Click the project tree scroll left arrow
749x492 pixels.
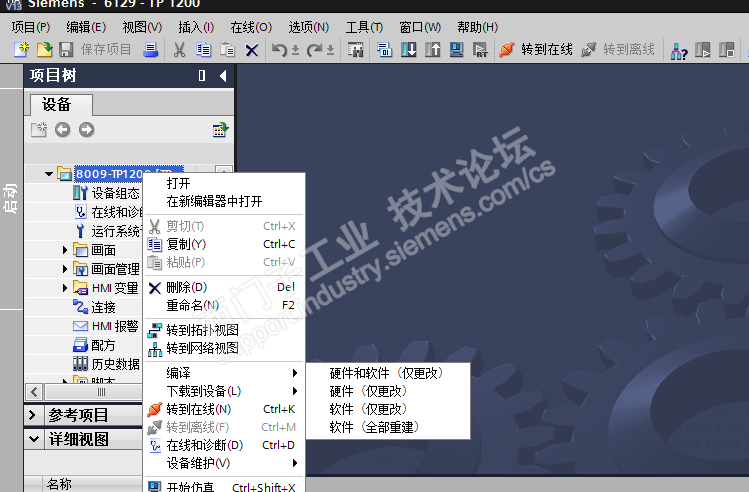click(34, 392)
